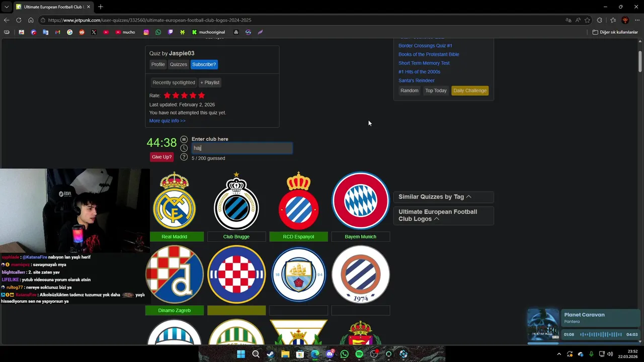Open a new browser tab

(x=101, y=7)
